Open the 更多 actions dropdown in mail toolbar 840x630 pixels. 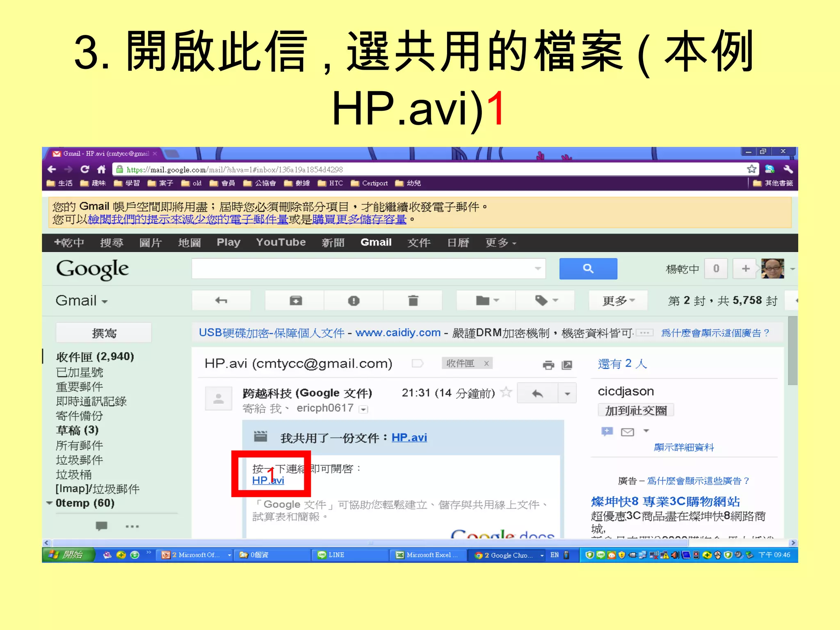619,301
